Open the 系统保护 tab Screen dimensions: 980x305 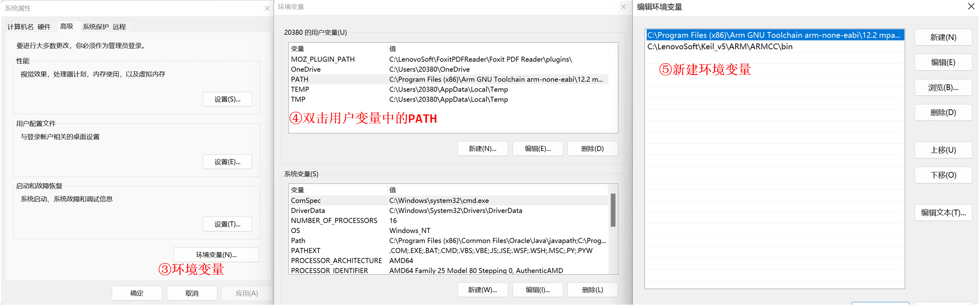tap(95, 27)
